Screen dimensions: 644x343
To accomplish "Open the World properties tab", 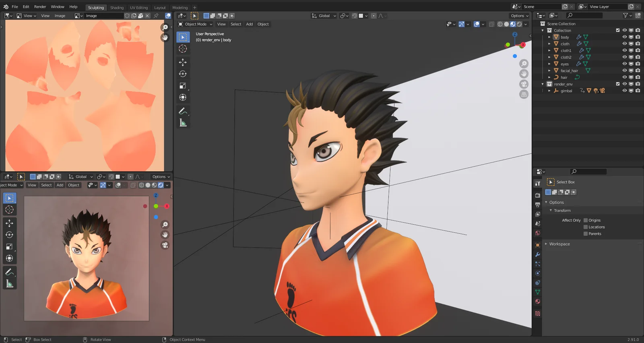I will [538, 233].
